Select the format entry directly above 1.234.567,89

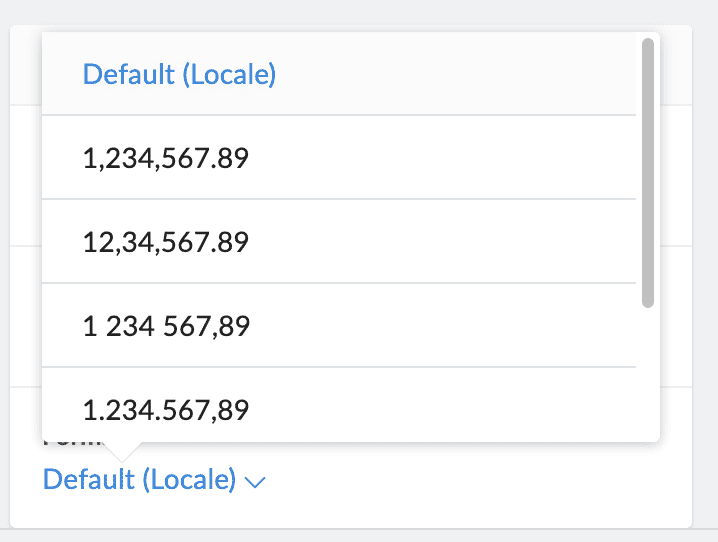point(165,326)
